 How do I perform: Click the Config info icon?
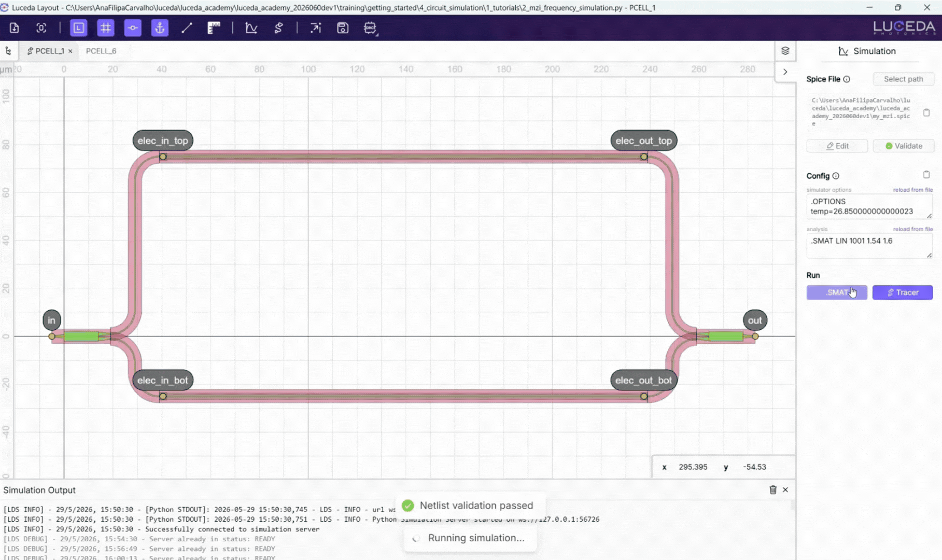[836, 176]
